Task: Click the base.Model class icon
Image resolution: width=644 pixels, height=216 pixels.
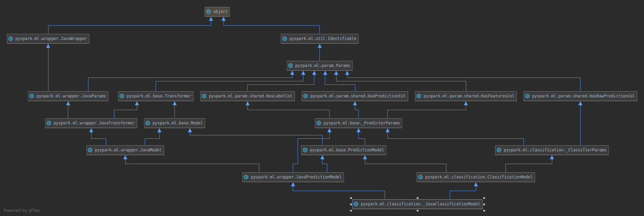Action: (148, 123)
